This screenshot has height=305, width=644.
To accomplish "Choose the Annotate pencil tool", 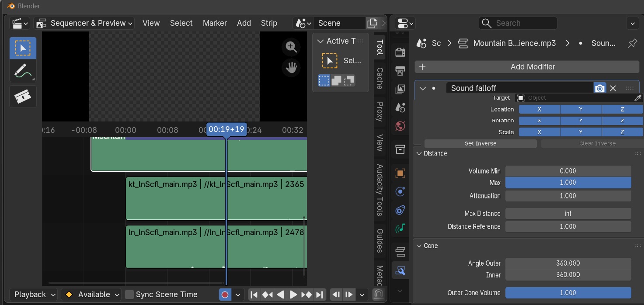I will coord(23,71).
